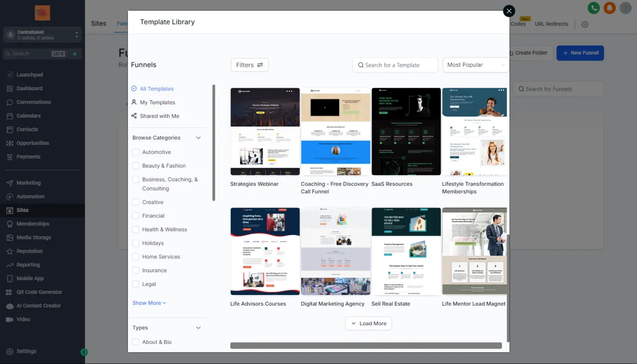Open Mobile App icon in sidebar
This screenshot has width=637, height=364.
(10, 279)
